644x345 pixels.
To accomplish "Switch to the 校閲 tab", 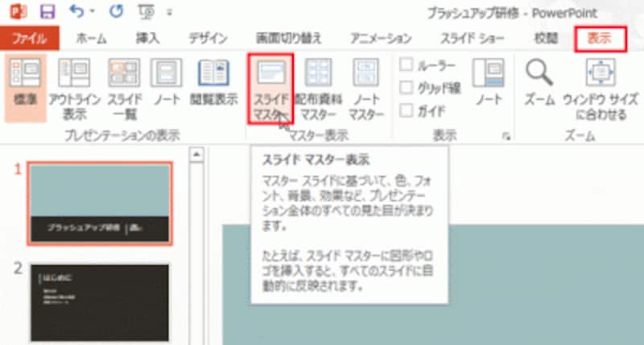I will click(x=546, y=39).
